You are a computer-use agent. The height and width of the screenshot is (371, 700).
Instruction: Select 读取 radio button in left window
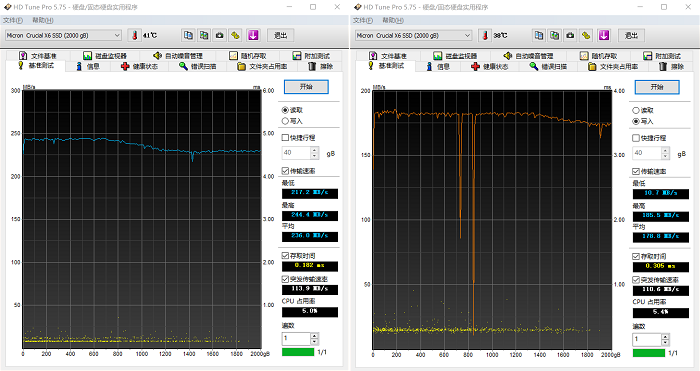285,110
